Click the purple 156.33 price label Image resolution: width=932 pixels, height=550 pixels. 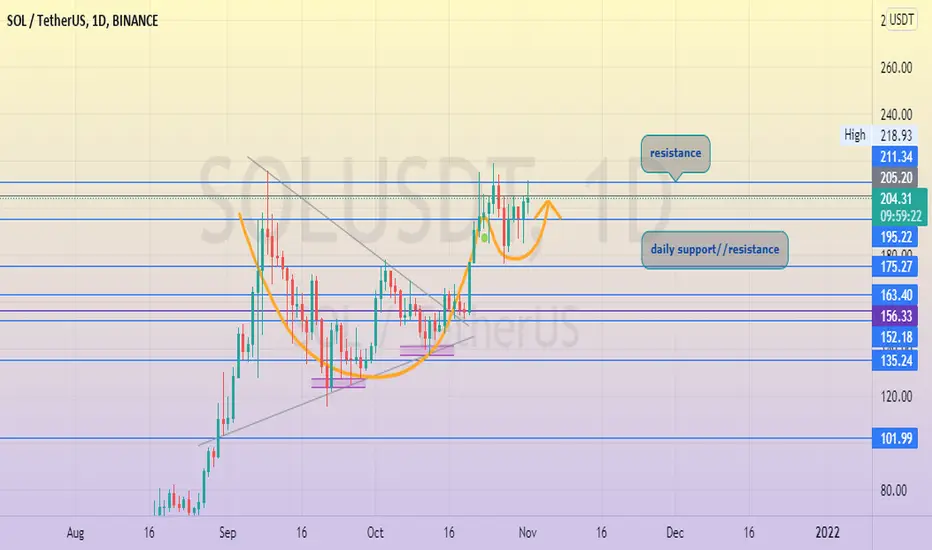coord(895,316)
